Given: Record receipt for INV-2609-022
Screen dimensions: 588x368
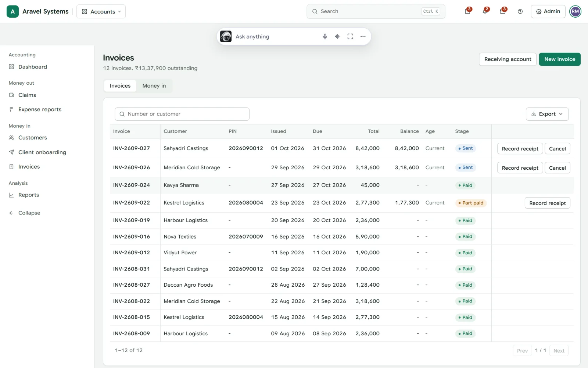Looking at the screenshot, I should tap(547, 203).
